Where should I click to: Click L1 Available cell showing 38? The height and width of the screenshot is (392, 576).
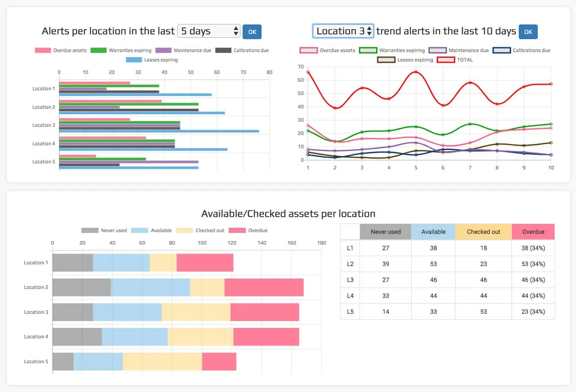(x=433, y=248)
